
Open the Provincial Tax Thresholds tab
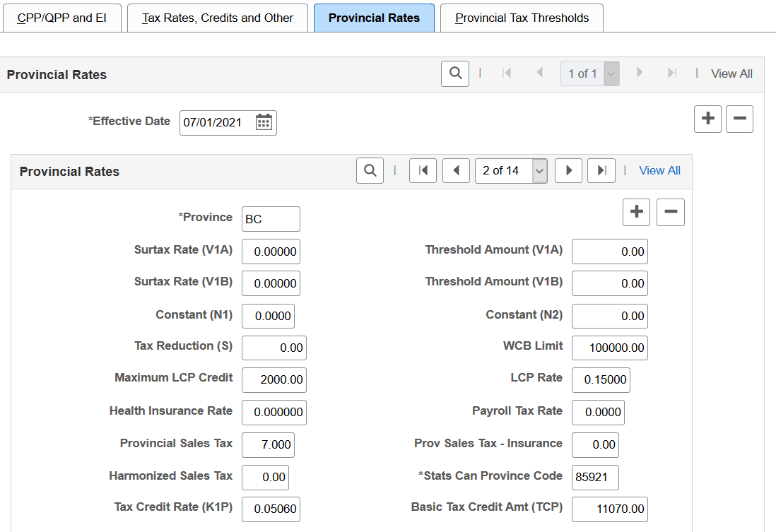522,18
